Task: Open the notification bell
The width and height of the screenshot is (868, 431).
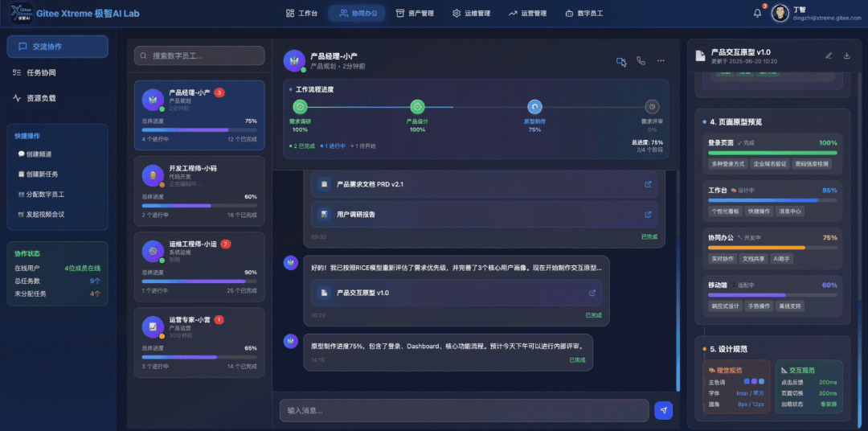Action: pyautogui.click(x=757, y=14)
